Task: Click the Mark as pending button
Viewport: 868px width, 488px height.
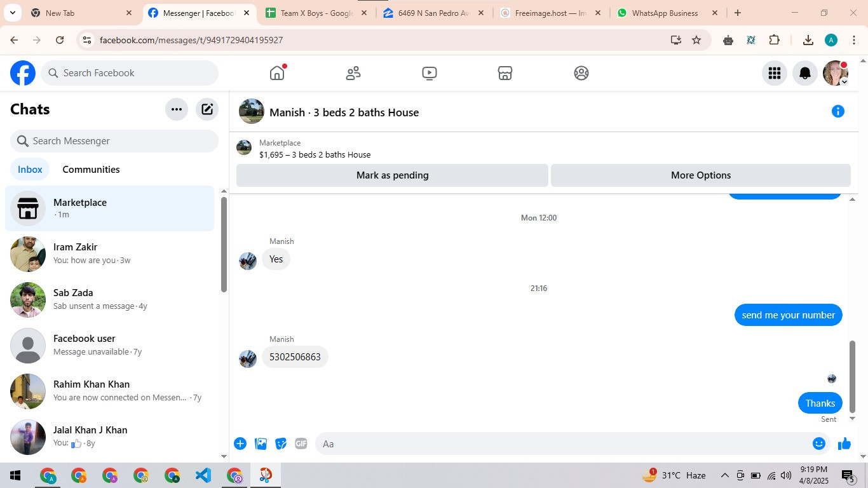Action: [392, 175]
